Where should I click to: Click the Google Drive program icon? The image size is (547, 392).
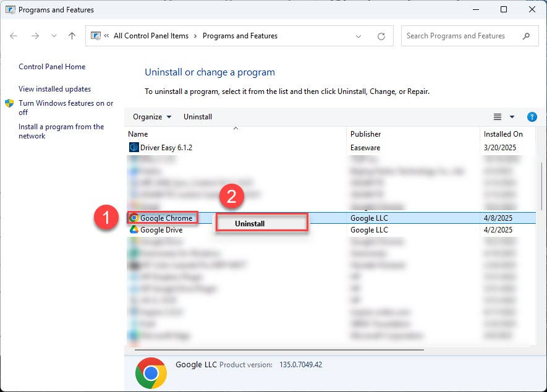(x=134, y=230)
